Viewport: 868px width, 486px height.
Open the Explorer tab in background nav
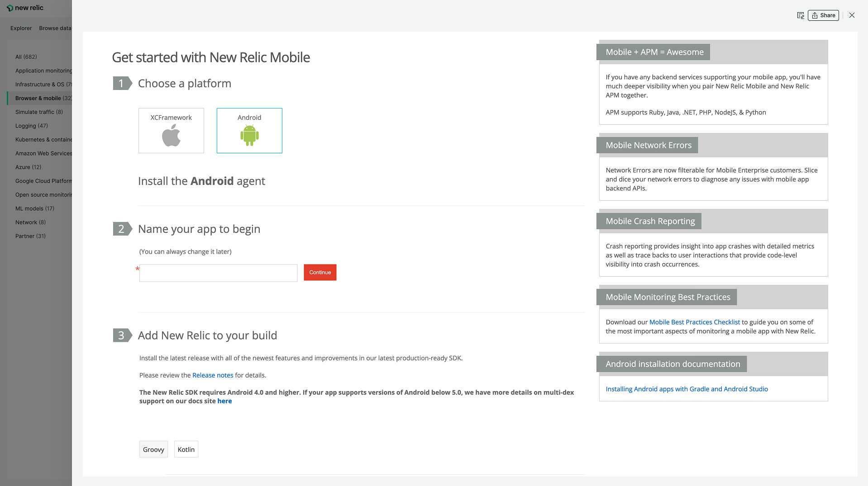pos(21,28)
